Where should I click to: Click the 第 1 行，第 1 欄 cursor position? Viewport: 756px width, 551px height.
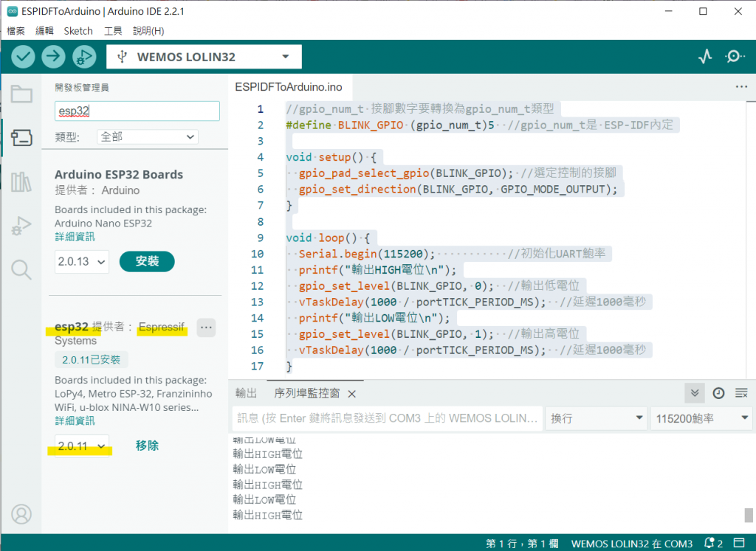point(522,544)
